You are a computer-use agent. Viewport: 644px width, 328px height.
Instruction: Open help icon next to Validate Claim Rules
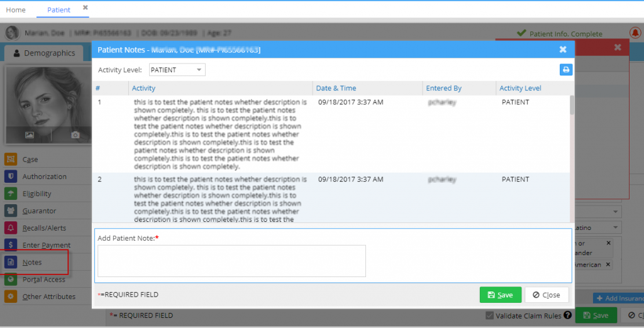click(x=568, y=315)
